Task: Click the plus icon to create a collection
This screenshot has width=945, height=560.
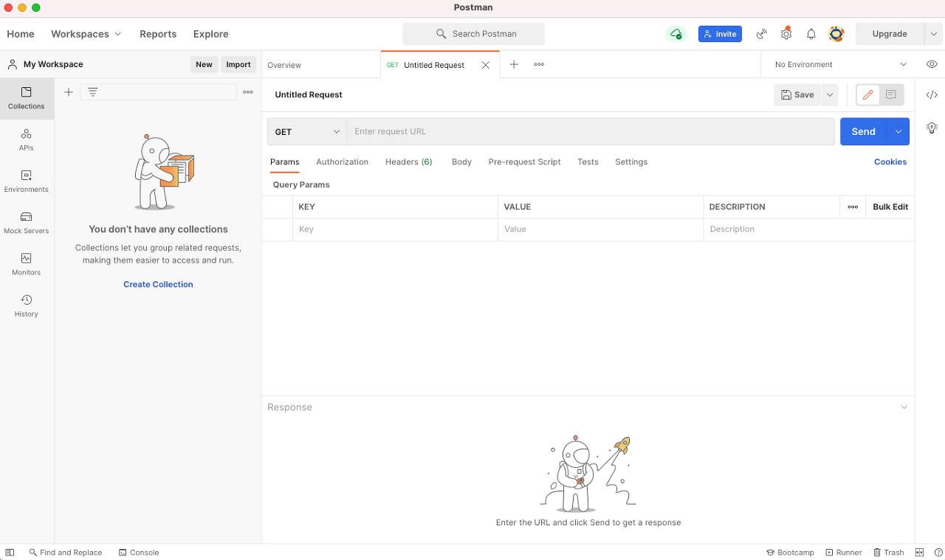Action: coord(69,92)
